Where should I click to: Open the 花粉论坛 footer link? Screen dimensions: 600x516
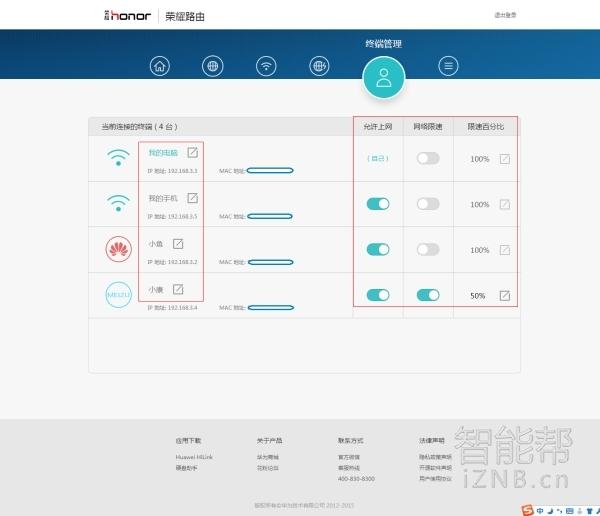[267, 468]
